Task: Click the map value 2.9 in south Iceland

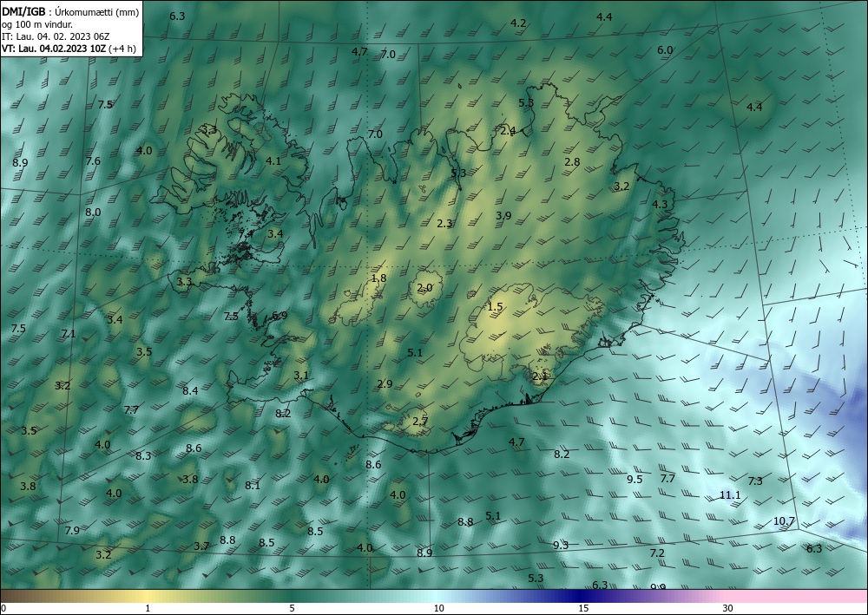Action: tap(385, 383)
